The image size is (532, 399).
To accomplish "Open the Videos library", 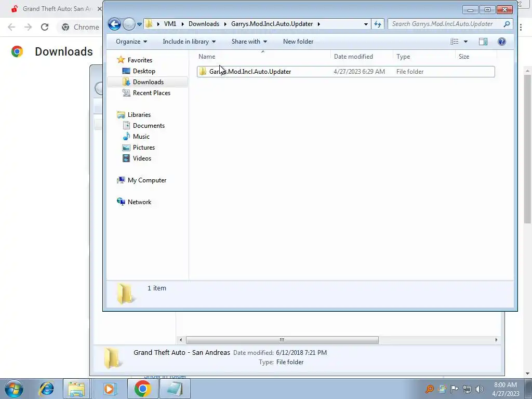I will click(142, 158).
